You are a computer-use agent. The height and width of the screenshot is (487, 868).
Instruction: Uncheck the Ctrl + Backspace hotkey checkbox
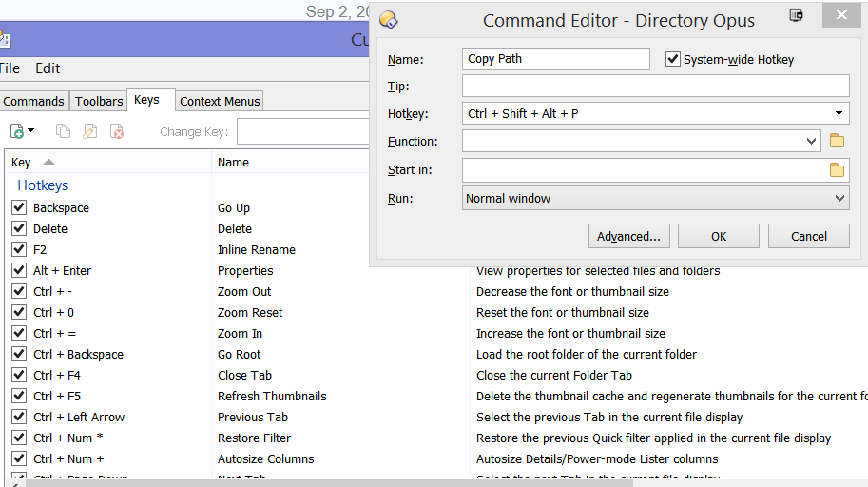(x=19, y=354)
